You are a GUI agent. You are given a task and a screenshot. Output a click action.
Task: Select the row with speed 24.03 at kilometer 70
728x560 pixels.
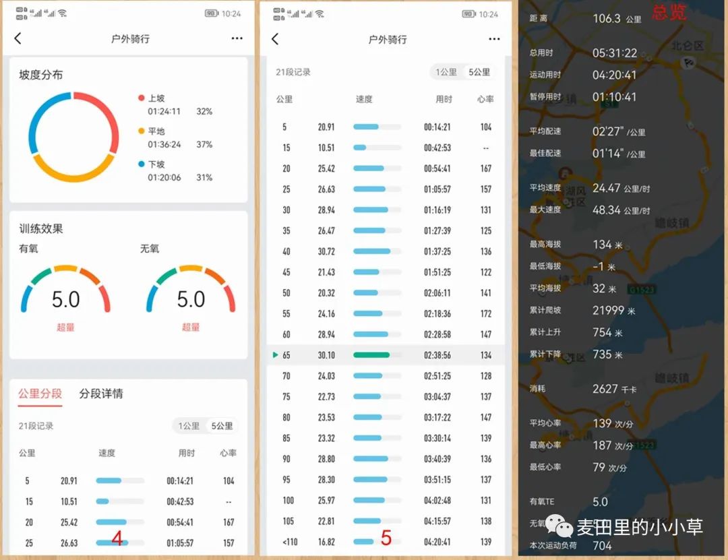tap(386, 375)
